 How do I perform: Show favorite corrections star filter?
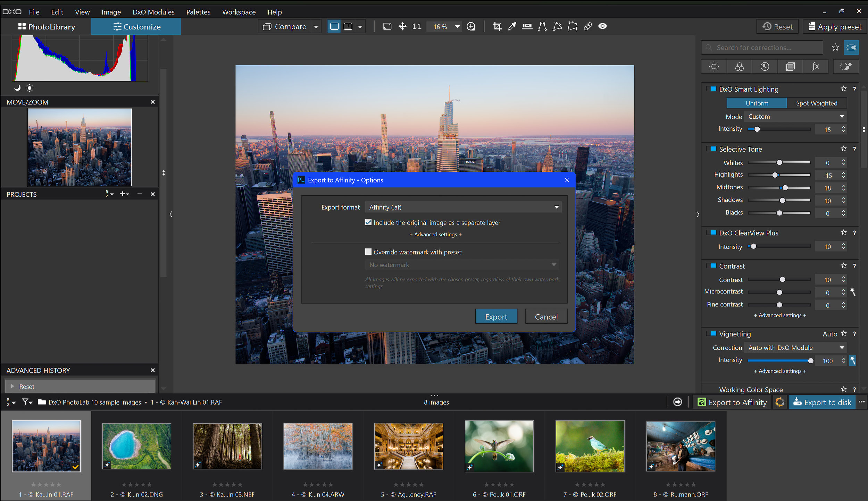(835, 48)
